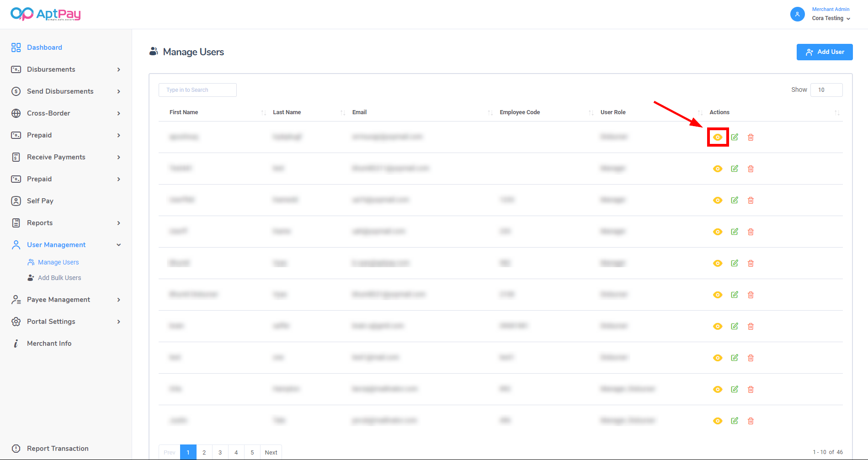The image size is (868, 460).
Task: Click the edit pencil icon in last row
Action: pos(735,421)
